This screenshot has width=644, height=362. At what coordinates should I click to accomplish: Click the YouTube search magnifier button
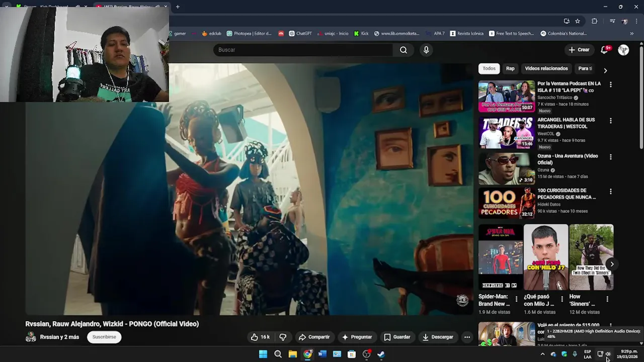click(404, 50)
